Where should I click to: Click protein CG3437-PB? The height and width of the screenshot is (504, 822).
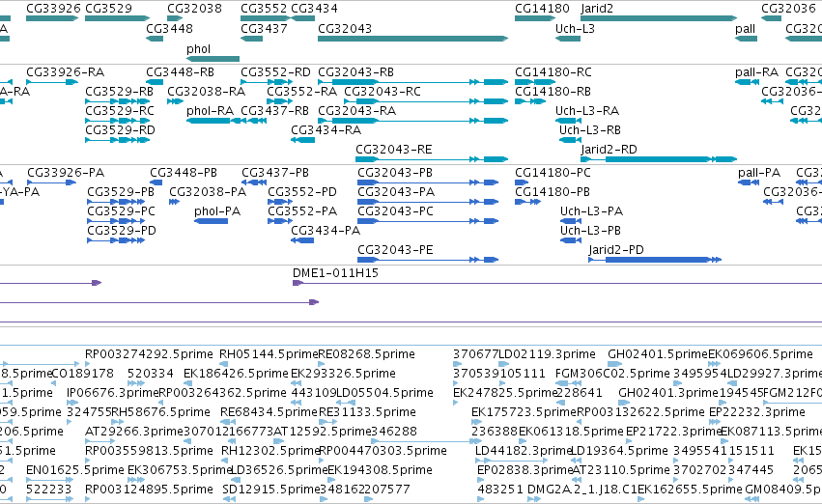pos(275,173)
